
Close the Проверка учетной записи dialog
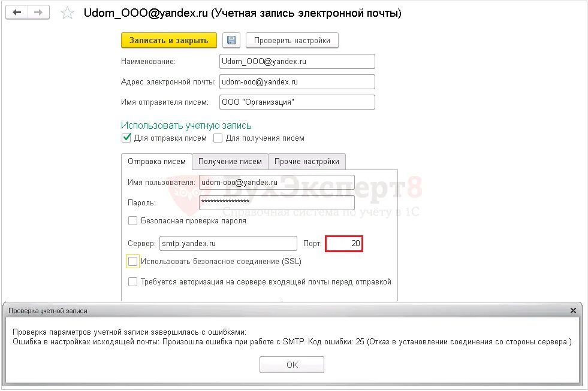coord(573,311)
